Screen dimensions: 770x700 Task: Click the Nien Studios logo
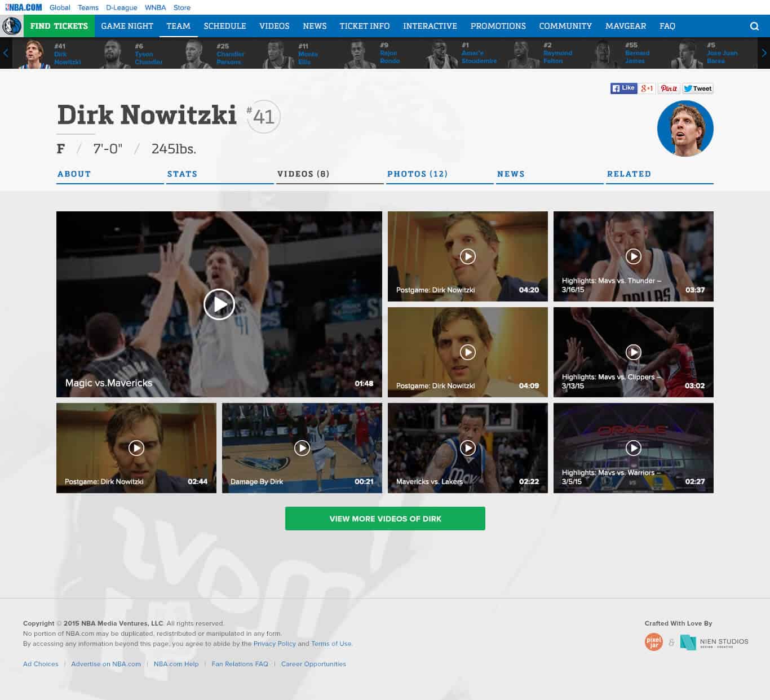pos(714,643)
